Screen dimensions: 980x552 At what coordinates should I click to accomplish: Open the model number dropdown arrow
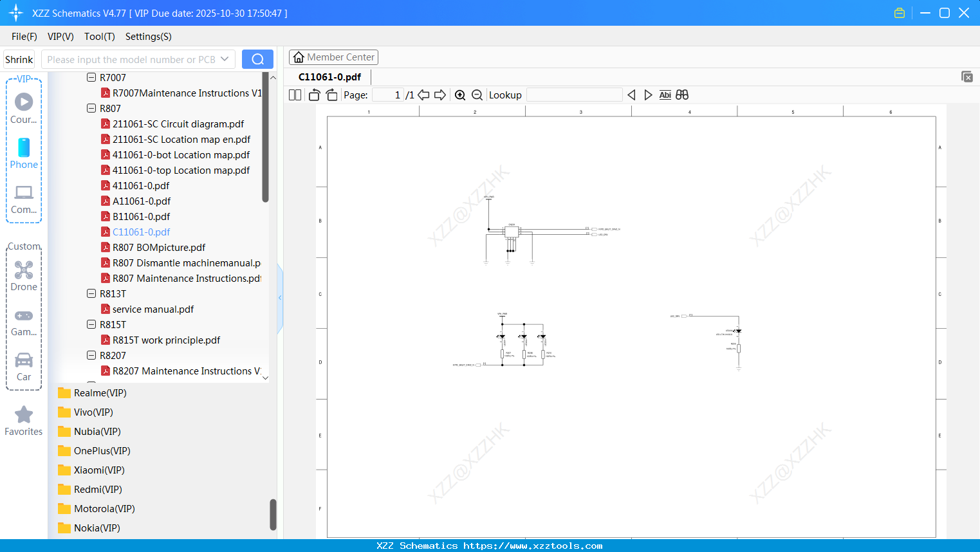(x=225, y=59)
